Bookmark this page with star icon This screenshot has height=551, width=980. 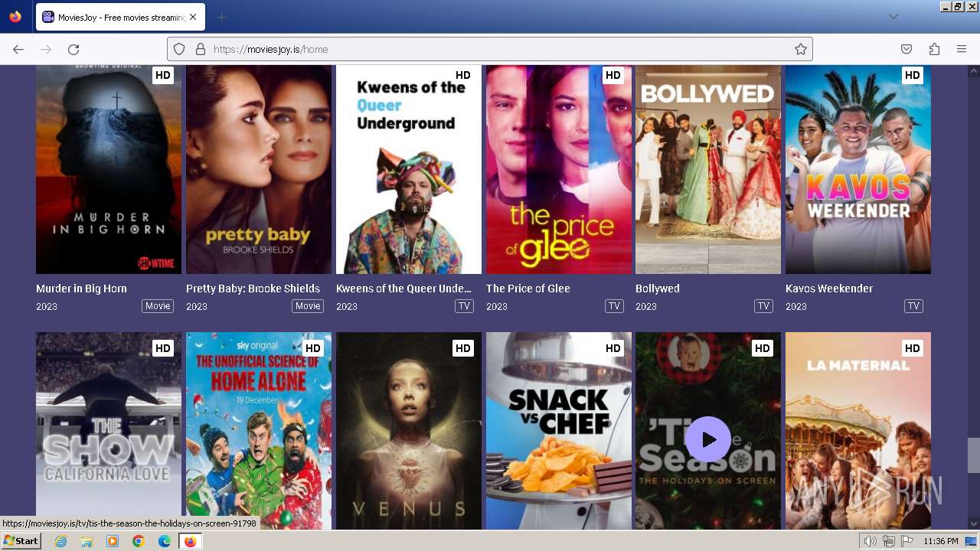(x=801, y=49)
